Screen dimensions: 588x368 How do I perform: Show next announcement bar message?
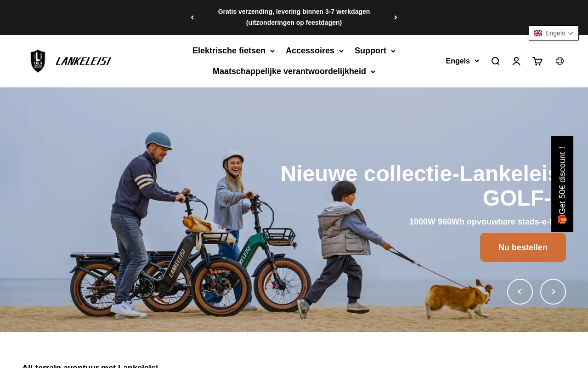(x=396, y=17)
